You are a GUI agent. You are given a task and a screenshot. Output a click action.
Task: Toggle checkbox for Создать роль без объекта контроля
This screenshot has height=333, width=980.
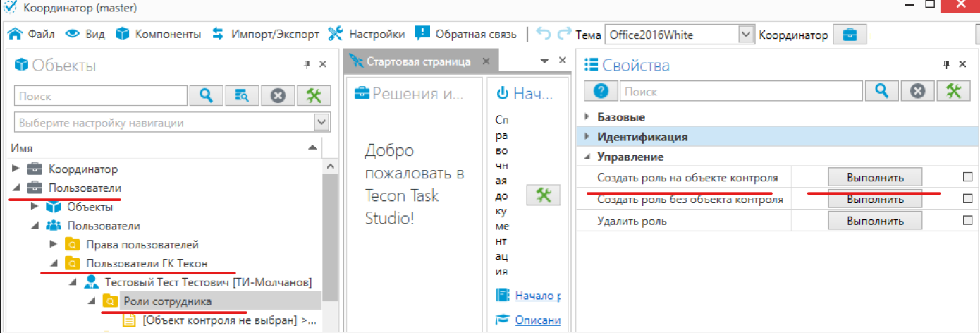pyautogui.click(x=967, y=199)
